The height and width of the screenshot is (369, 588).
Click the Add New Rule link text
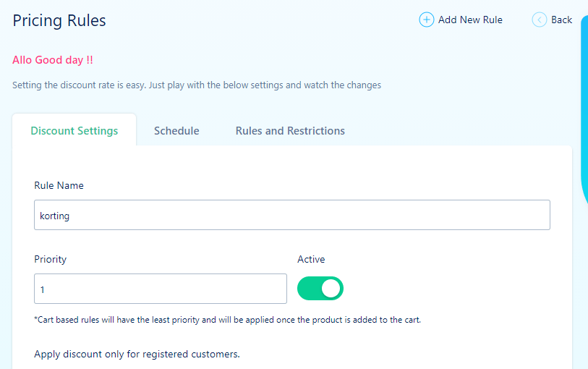470,20
